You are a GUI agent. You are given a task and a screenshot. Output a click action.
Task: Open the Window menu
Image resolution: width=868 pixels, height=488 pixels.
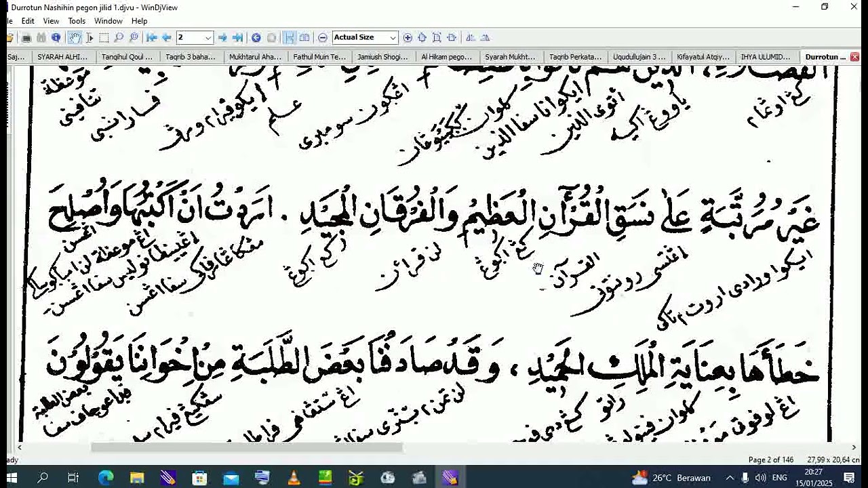tap(108, 21)
